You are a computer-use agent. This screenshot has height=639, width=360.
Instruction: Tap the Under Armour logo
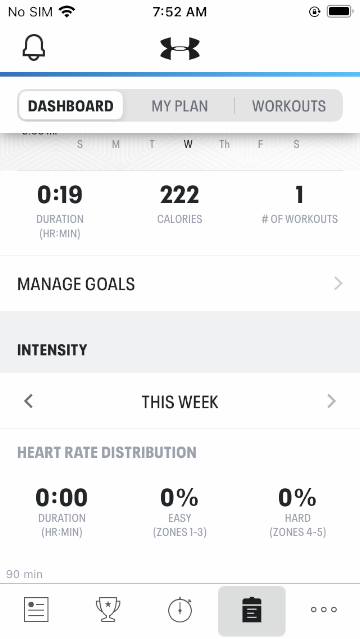[180, 48]
